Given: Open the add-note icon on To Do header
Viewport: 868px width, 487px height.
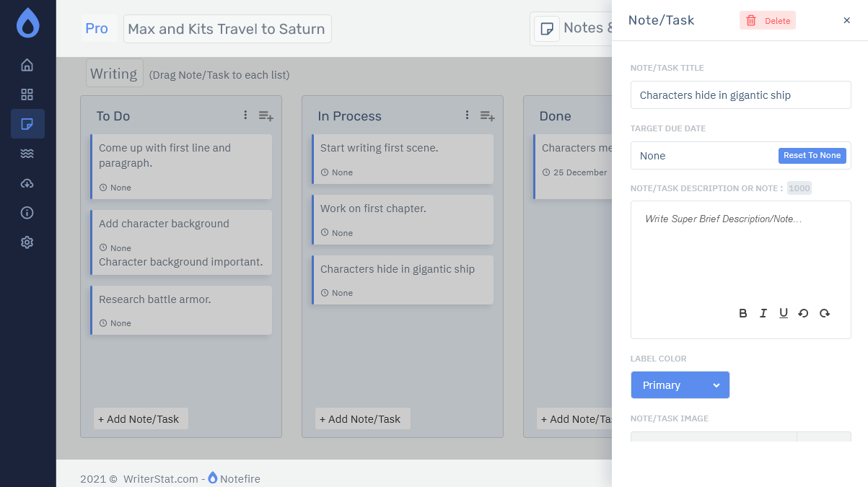Looking at the screenshot, I should [266, 115].
